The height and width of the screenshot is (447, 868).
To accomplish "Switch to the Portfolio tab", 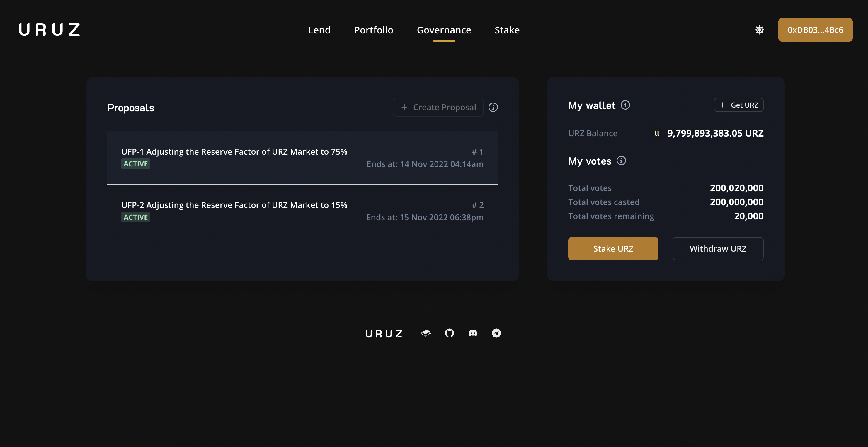I will point(373,30).
